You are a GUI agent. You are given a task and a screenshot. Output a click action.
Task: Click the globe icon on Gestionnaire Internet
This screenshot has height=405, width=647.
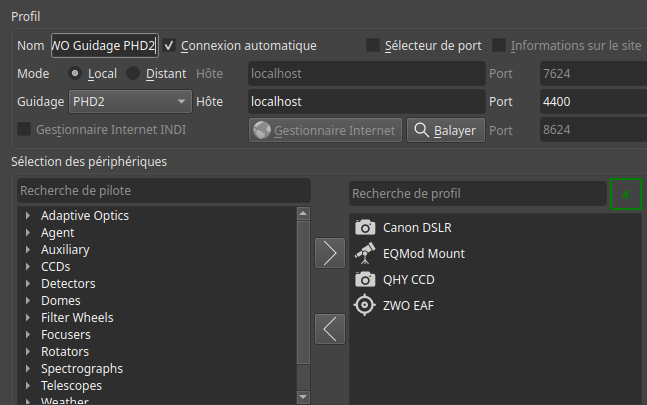tap(263, 130)
